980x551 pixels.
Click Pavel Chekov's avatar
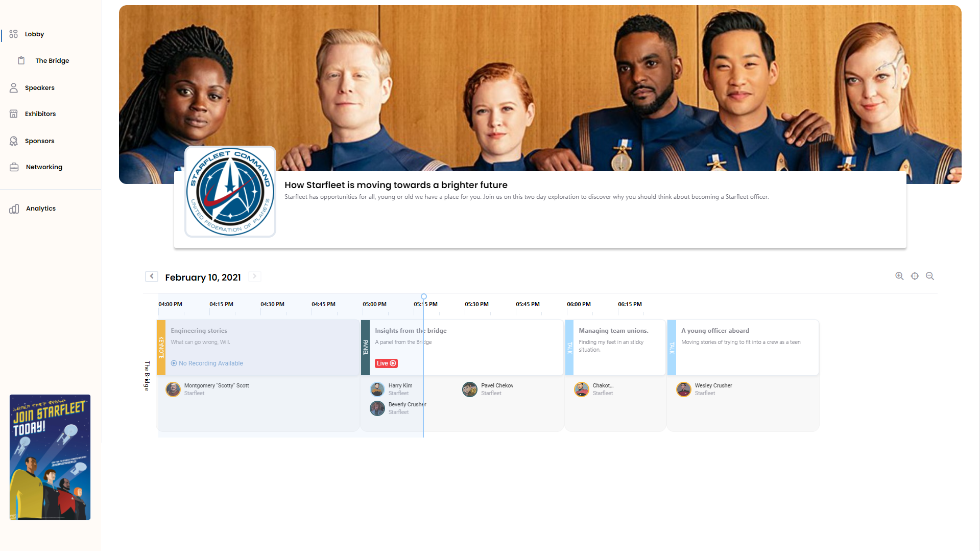(470, 389)
